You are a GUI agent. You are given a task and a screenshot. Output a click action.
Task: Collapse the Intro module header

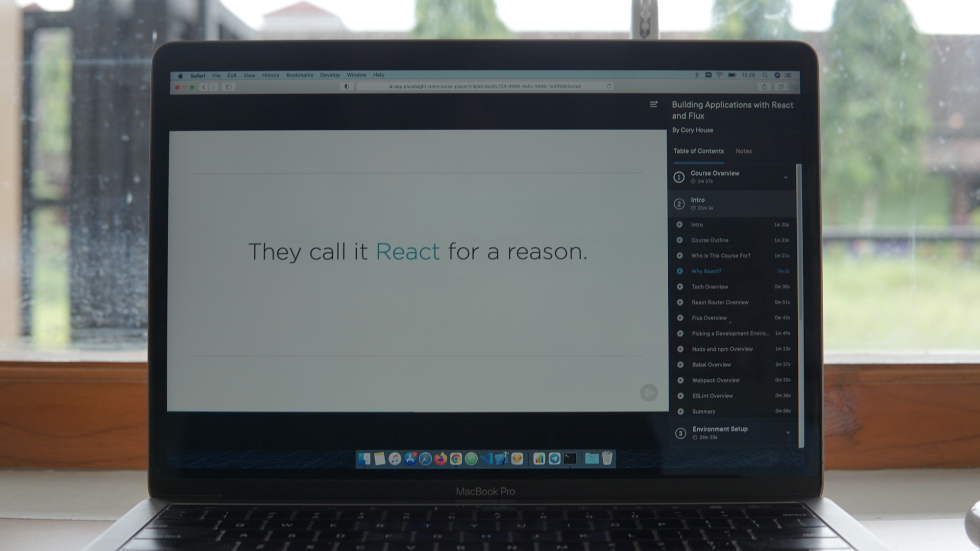click(x=733, y=204)
